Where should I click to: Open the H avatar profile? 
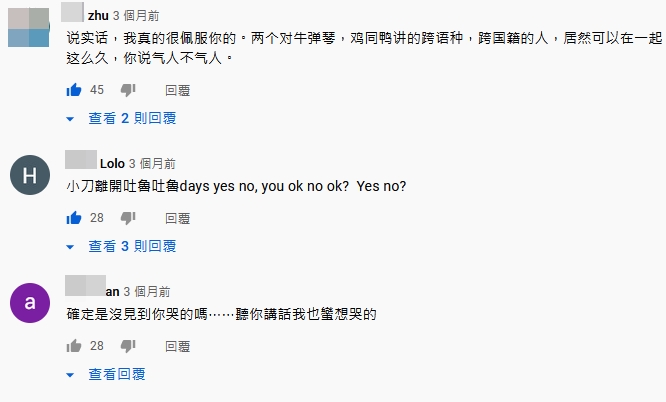click(x=30, y=175)
